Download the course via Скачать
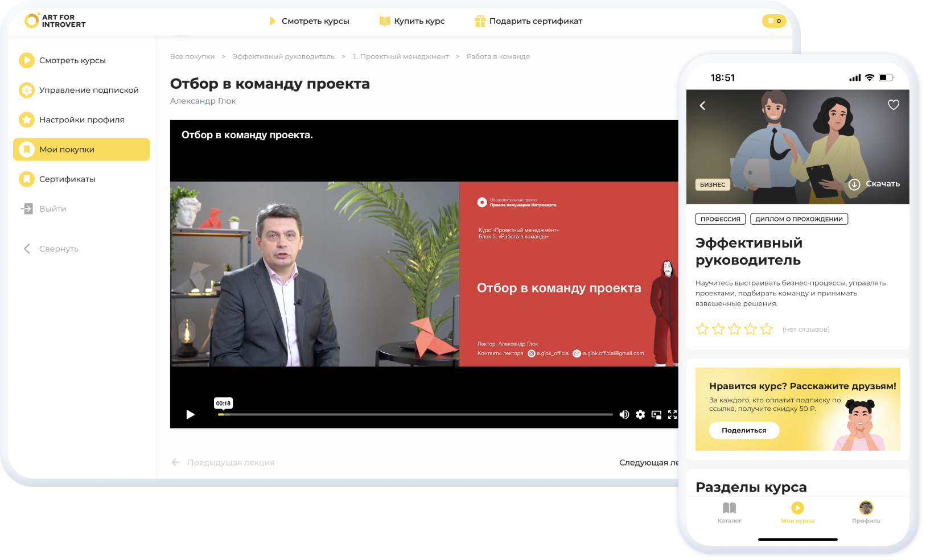This screenshot has height=560, width=926. [x=875, y=184]
